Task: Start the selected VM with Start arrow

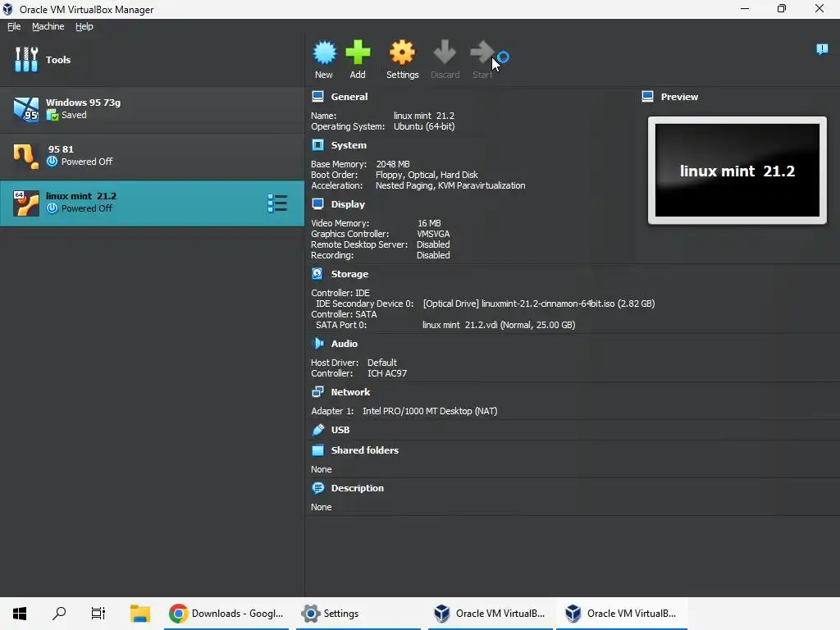Action: tap(482, 52)
